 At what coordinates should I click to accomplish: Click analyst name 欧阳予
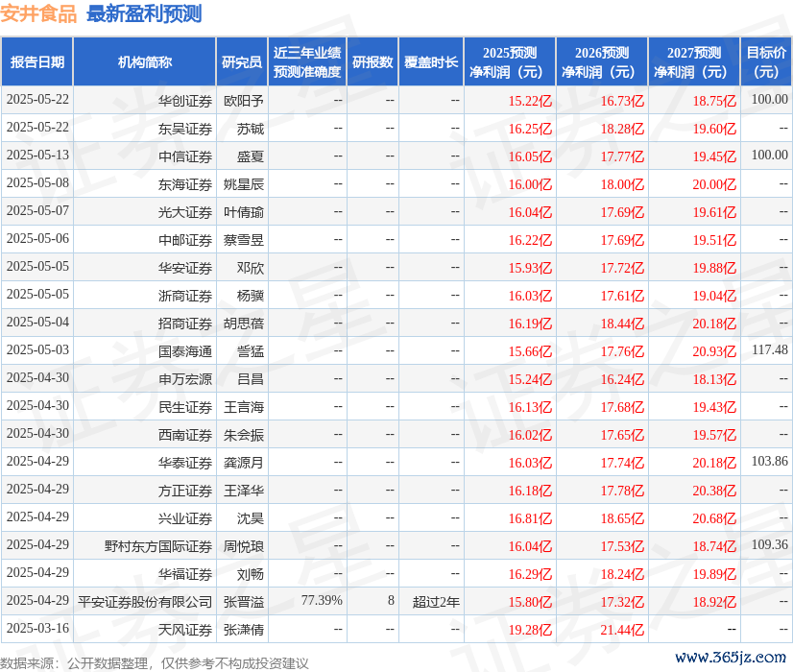[244, 101]
